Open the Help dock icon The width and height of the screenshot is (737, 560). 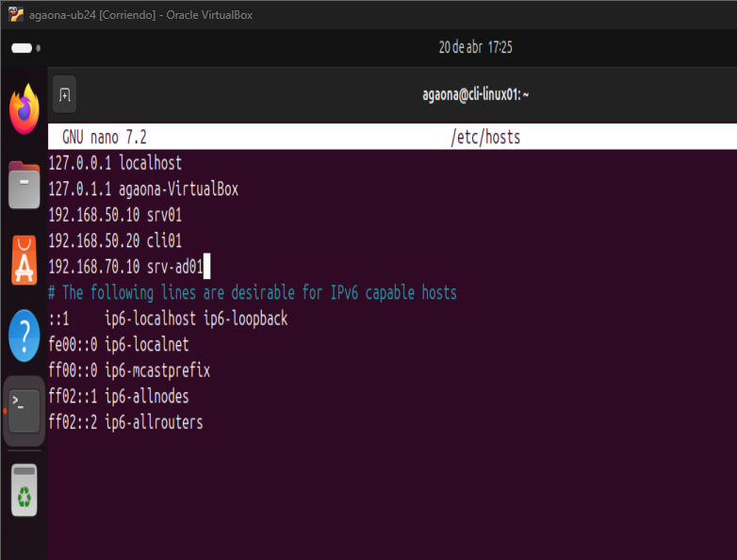tap(25, 335)
